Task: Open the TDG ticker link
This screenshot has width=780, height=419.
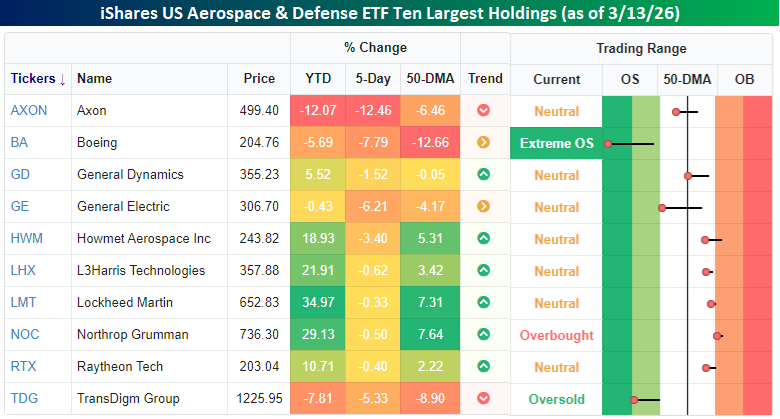Action: click(24, 399)
